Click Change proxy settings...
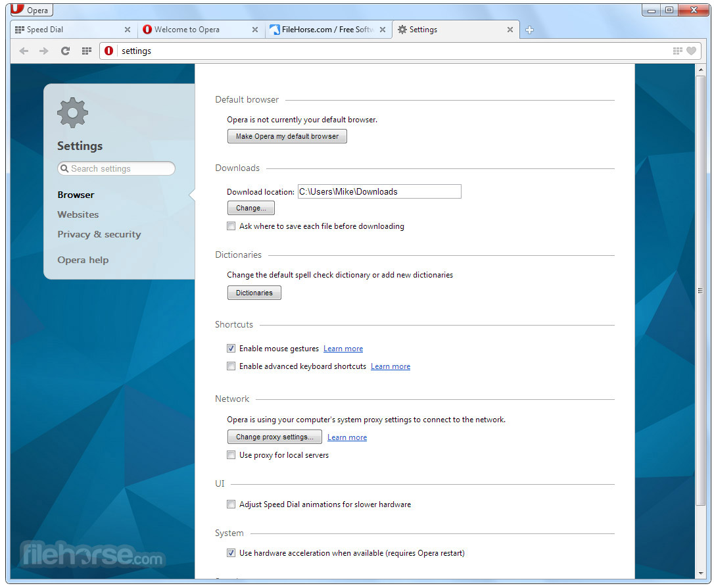Viewport: 714px width, 588px height. point(275,437)
